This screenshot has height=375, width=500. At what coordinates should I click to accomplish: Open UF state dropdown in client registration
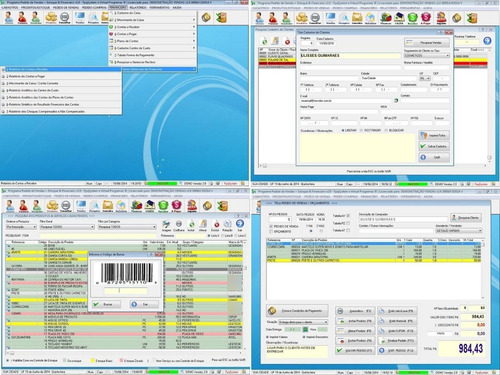coord(425,78)
